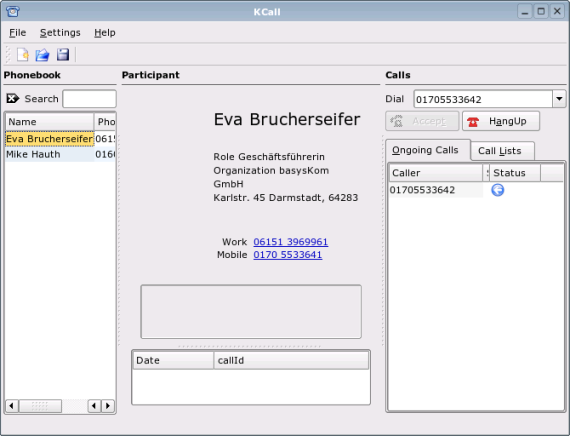Screen dimensions: 570x436
Task: Click the Open folder toolbar icon
Action: click(x=43, y=55)
